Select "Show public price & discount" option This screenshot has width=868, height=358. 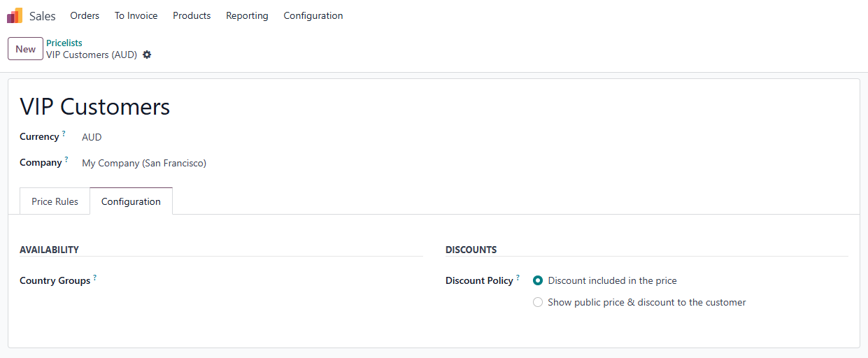[x=538, y=302]
